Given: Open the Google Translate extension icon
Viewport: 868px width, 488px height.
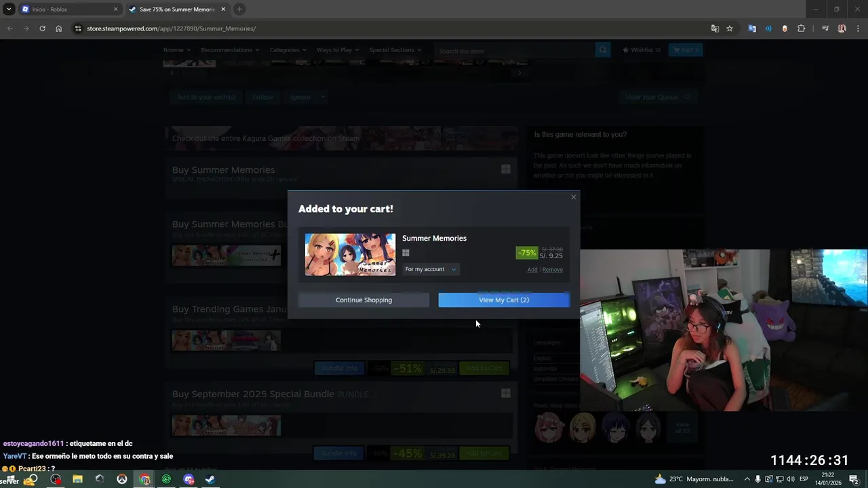Looking at the screenshot, I should (x=752, y=28).
